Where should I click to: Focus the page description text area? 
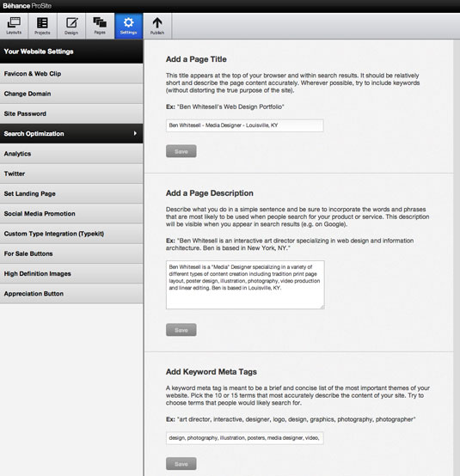[245, 284]
